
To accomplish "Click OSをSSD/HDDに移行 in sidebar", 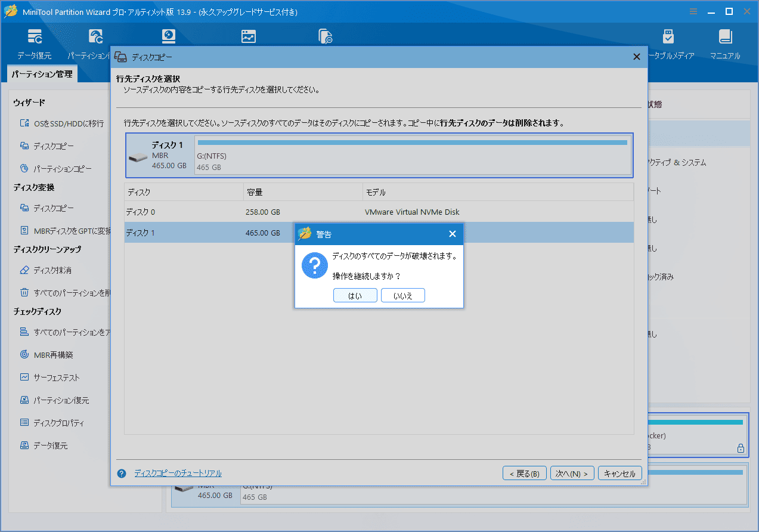I will pyautogui.click(x=69, y=123).
